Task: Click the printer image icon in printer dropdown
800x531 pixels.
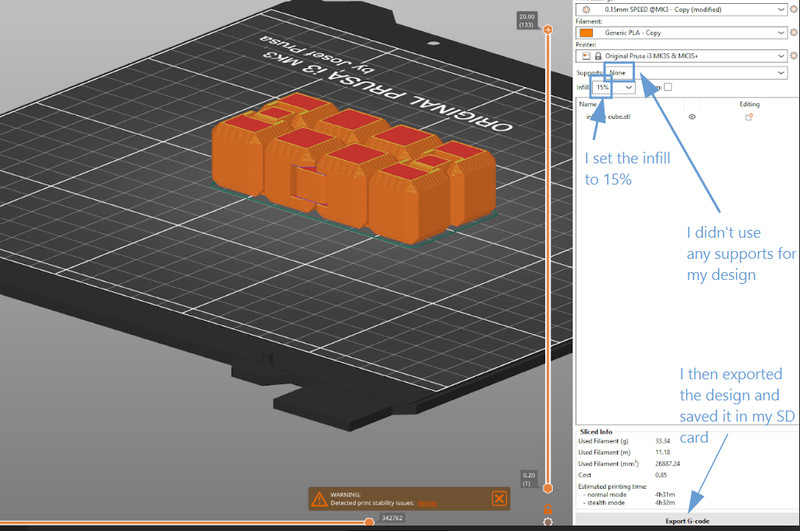Action: point(586,56)
